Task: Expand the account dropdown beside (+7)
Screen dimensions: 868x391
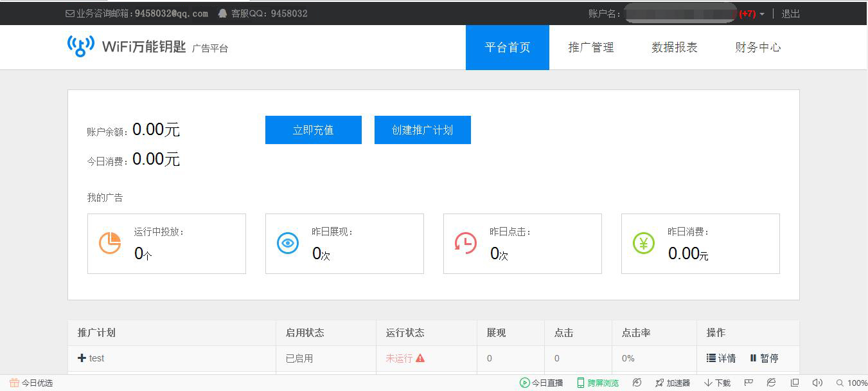Action: (x=763, y=12)
